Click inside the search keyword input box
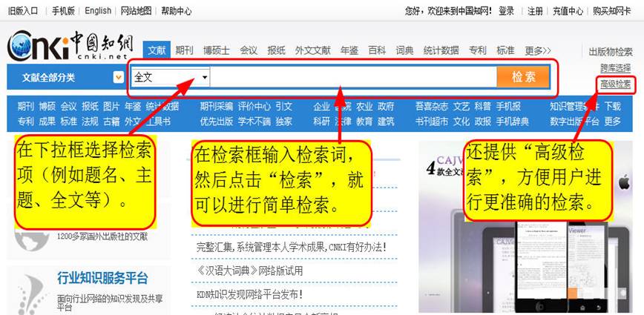The width and height of the screenshot is (644, 315). point(353,77)
